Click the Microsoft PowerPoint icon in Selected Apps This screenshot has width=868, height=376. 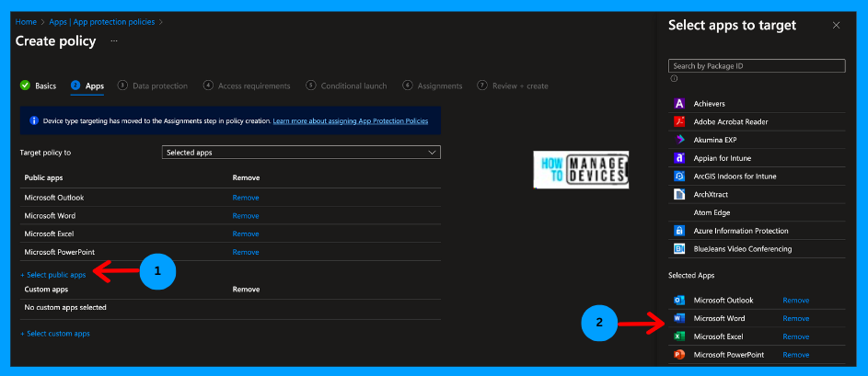click(679, 355)
